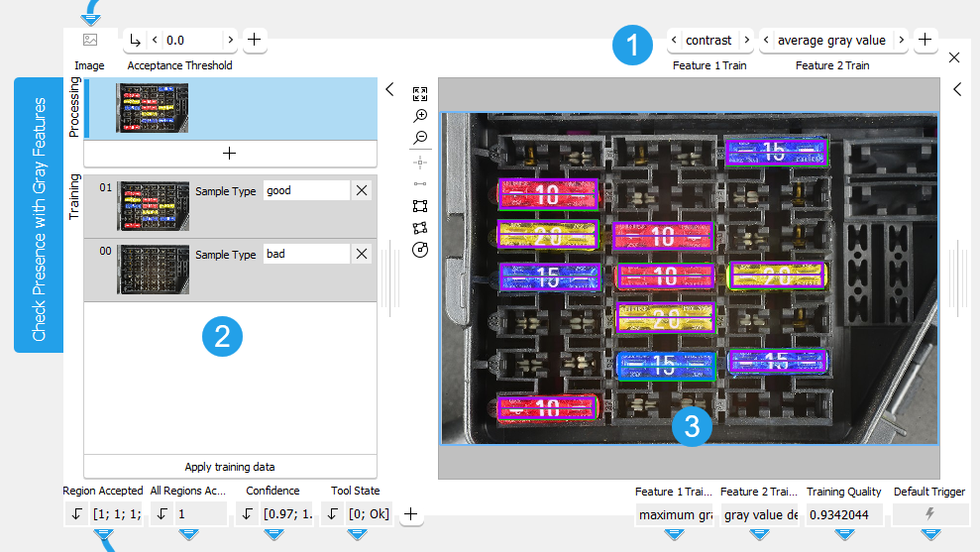Click the zoom in magnifier icon

click(x=420, y=116)
